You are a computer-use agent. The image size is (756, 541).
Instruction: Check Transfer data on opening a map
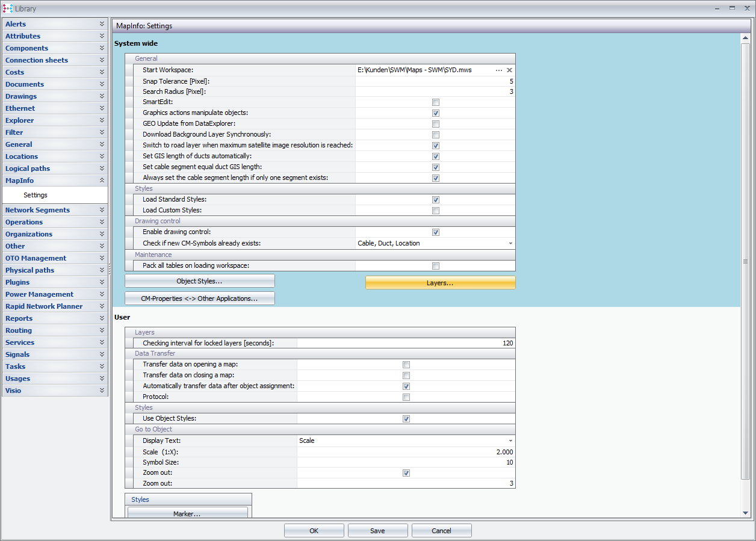(x=406, y=365)
